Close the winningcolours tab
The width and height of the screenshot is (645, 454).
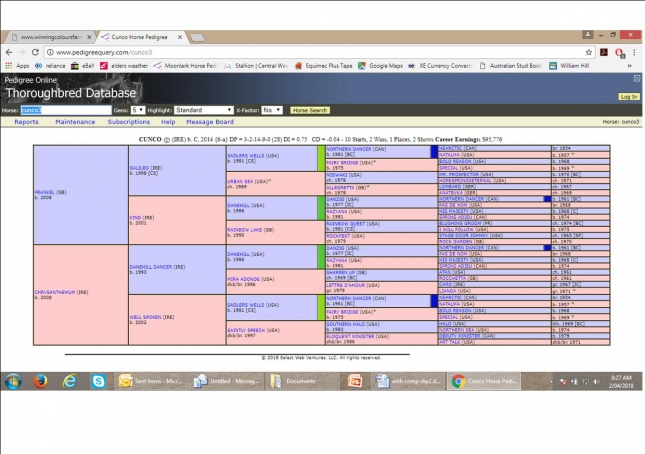click(89, 37)
